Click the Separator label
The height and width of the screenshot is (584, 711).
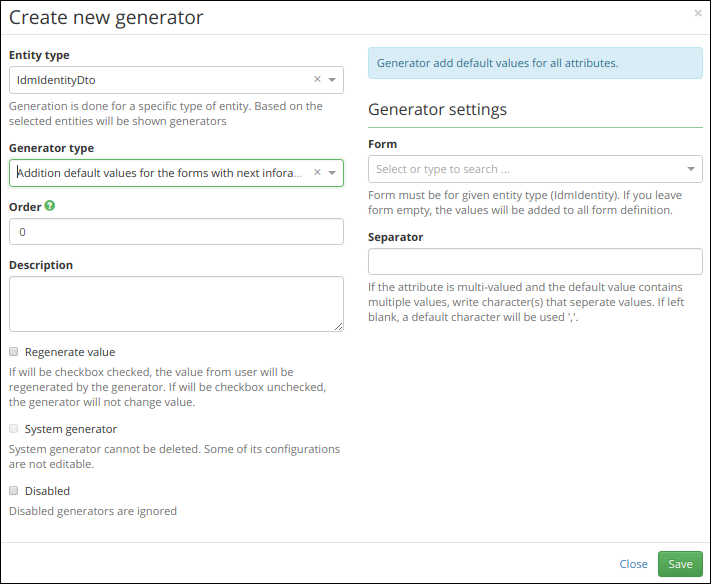[395, 237]
